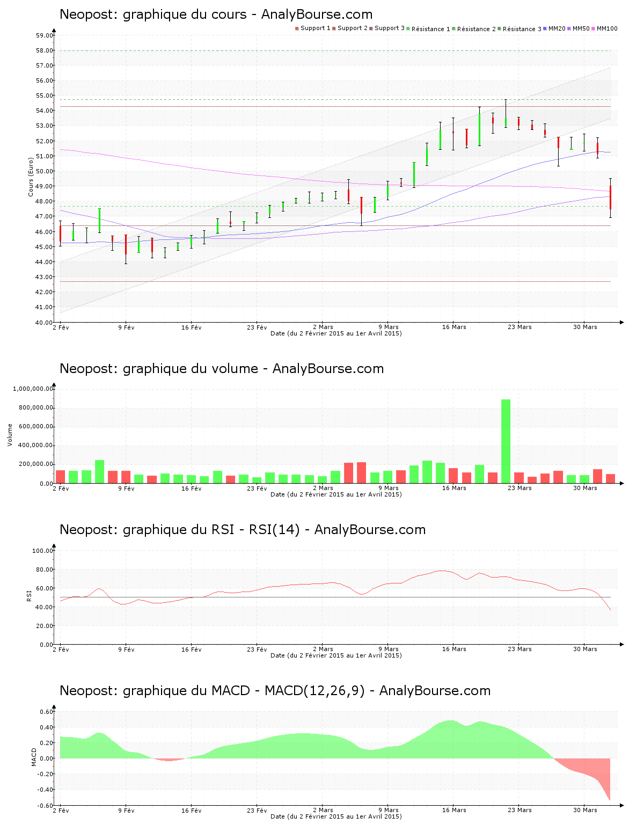Click the Résistance 1 green legend swatch

tap(408, 28)
